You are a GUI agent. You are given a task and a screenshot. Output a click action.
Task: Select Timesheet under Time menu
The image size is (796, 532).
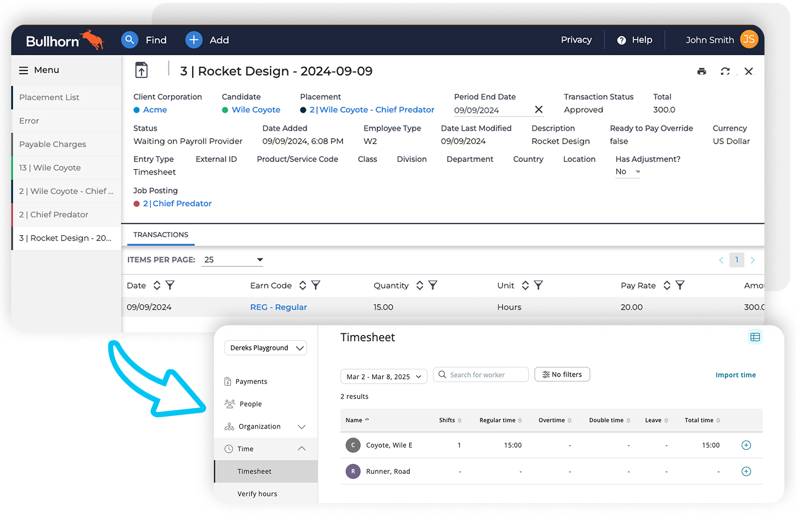[x=266, y=472]
